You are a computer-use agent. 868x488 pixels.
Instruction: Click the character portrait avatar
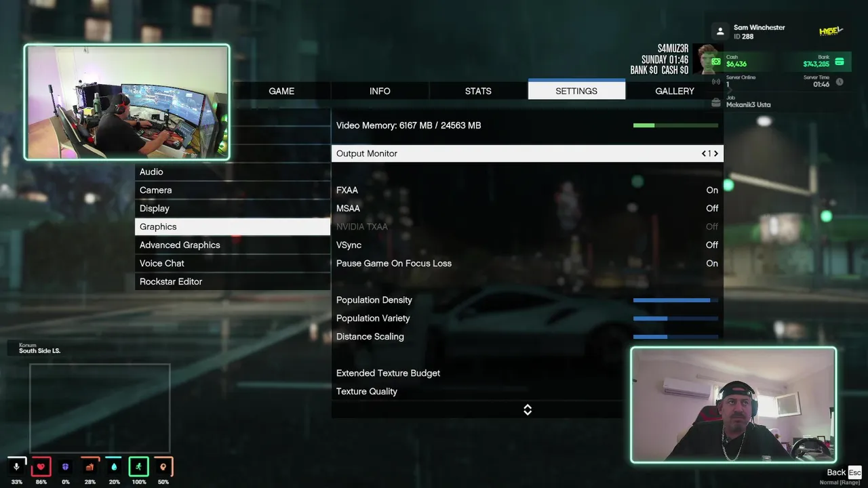coord(707,60)
